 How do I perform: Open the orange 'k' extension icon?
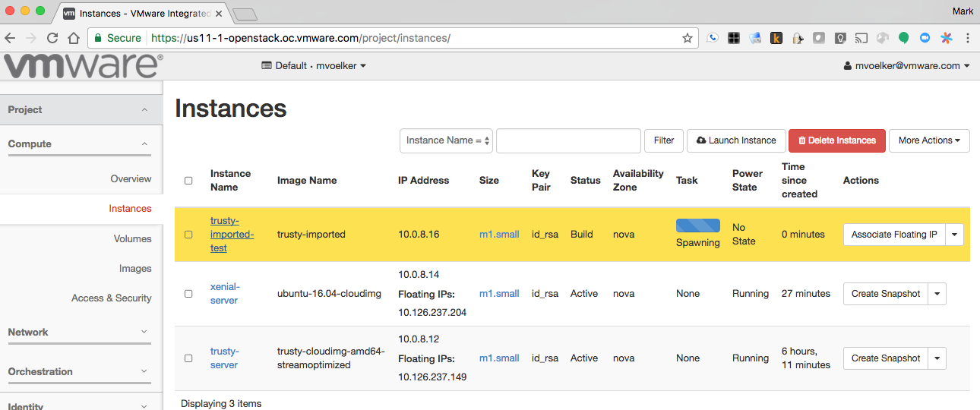click(x=776, y=38)
